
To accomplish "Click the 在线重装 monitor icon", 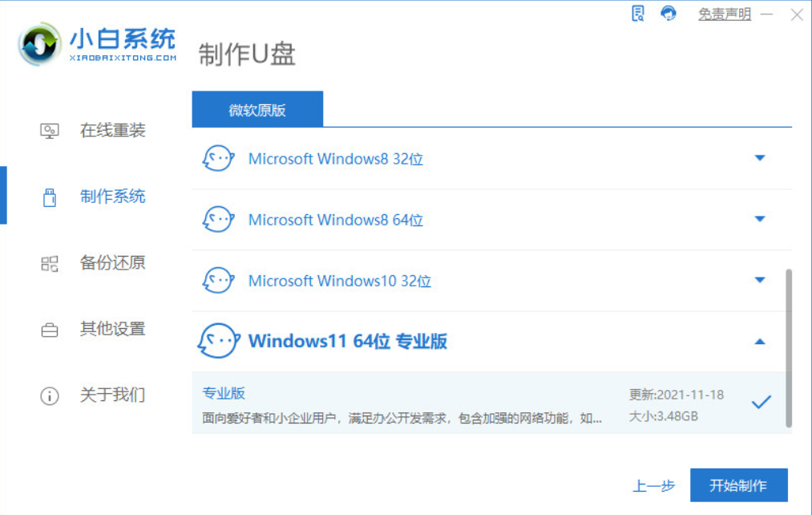I will [x=50, y=131].
